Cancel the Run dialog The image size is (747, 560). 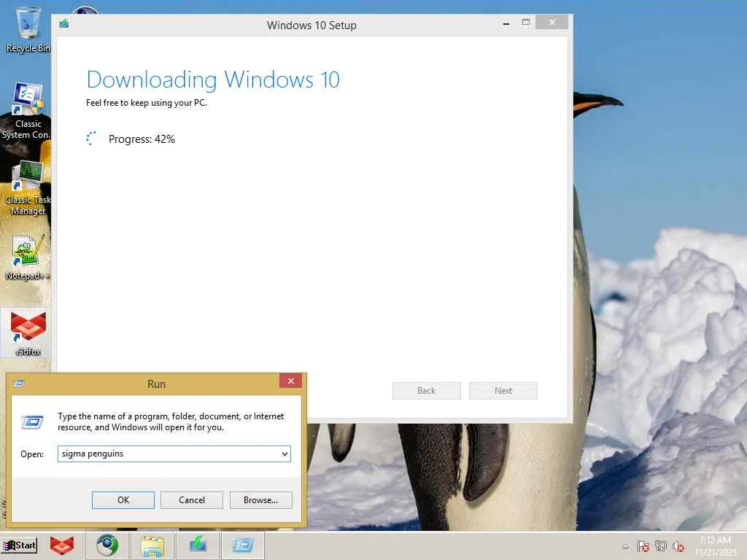tap(192, 500)
